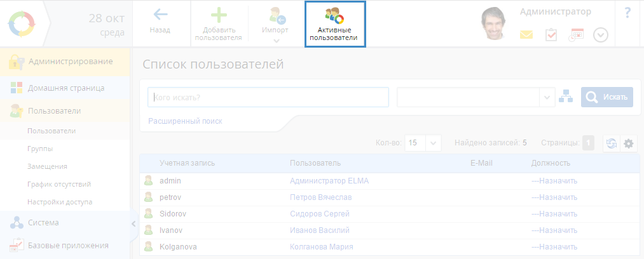Assign position for petrov row
644x259 pixels.
coord(554,197)
